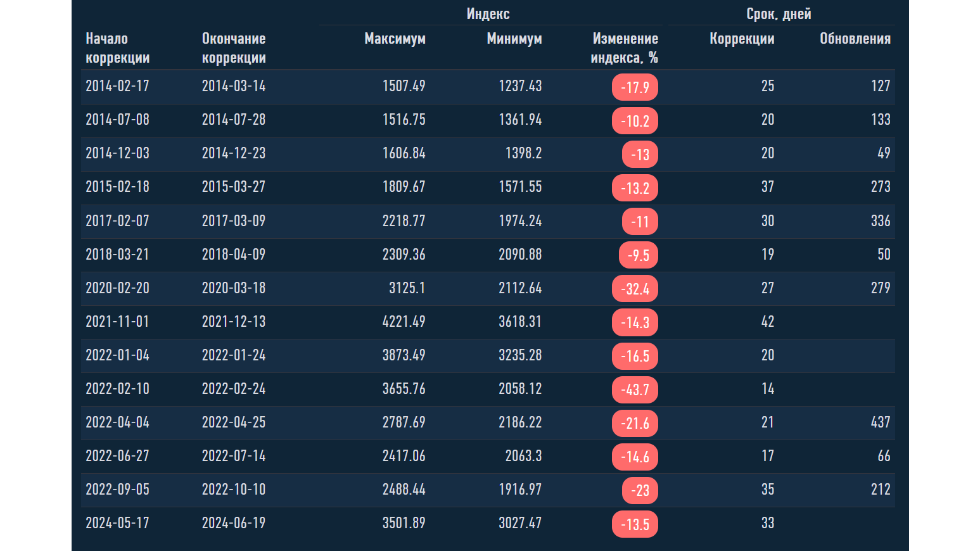The height and width of the screenshot is (551, 980).
Task: Click the -17.9 badge in first row
Action: pos(635,87)
